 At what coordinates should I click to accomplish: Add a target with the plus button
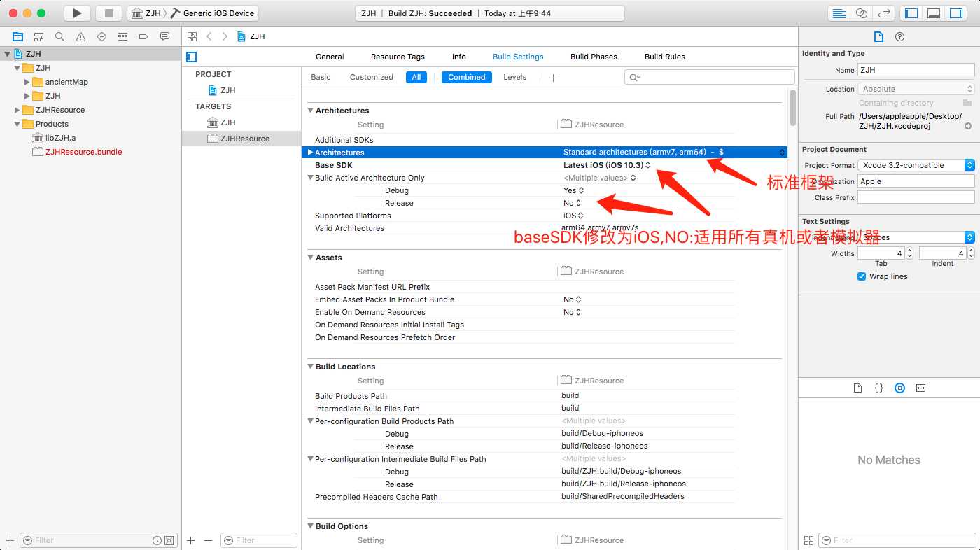[x=191, y=540]
